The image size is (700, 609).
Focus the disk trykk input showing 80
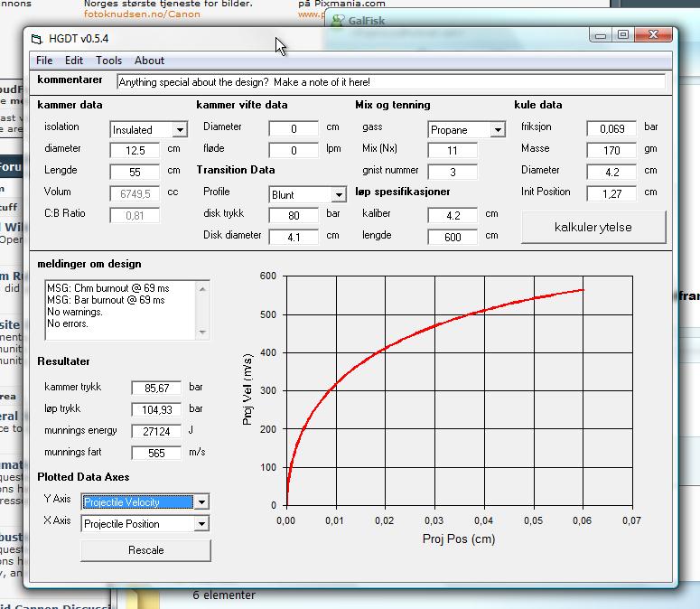294,216
